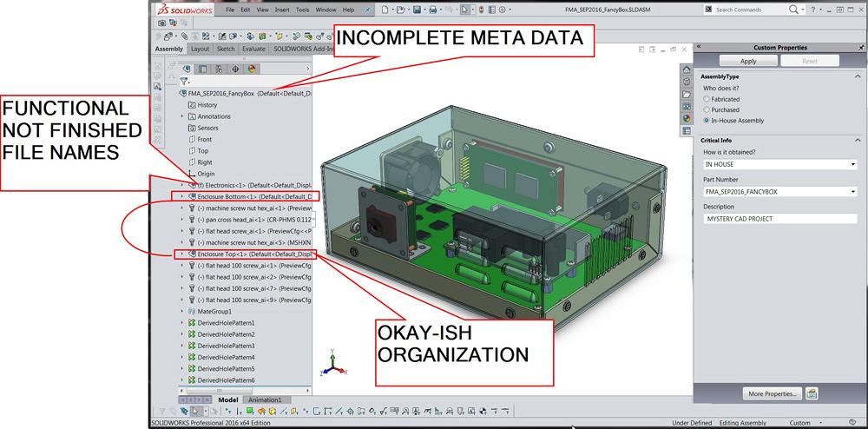Click the Print icon
The width and height of the screenshot is (868, 429).
pos(433,10)
